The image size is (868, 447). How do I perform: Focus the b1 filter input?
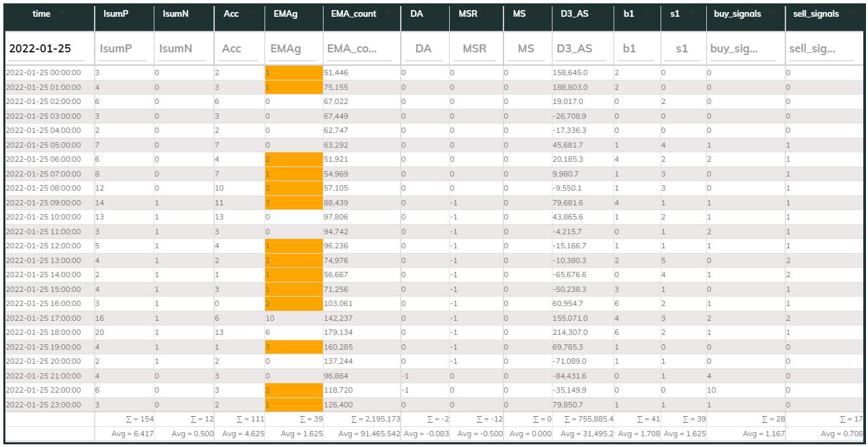point(636,48)
